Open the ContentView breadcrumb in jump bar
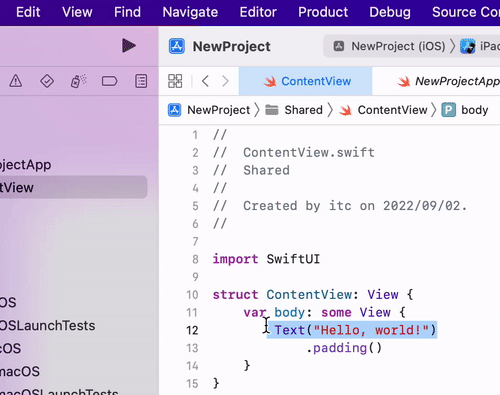 pyautogui.click(x=392, y=110)
